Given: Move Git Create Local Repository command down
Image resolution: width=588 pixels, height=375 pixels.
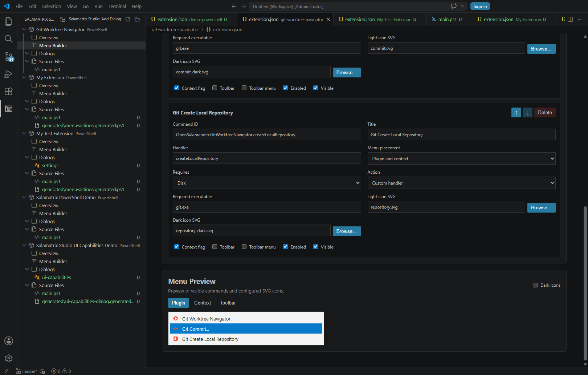Looking at the screenshot, I should coord(528,113).
